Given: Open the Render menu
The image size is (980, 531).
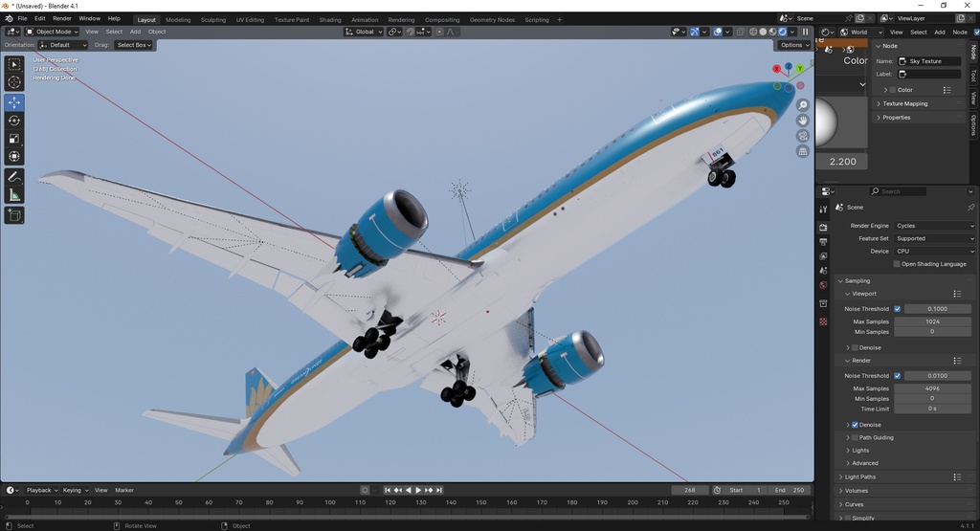Looking at the screenshot, I should click(x=61, y=18).
